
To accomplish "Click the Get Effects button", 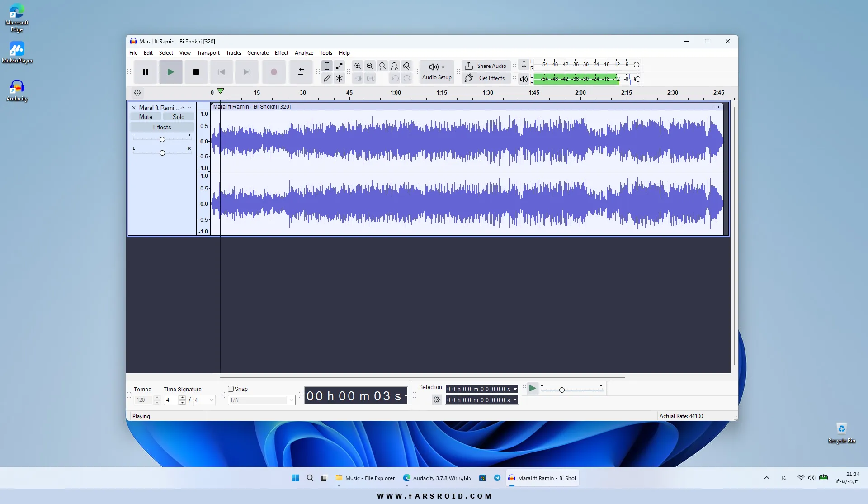I will coord(486,78).
